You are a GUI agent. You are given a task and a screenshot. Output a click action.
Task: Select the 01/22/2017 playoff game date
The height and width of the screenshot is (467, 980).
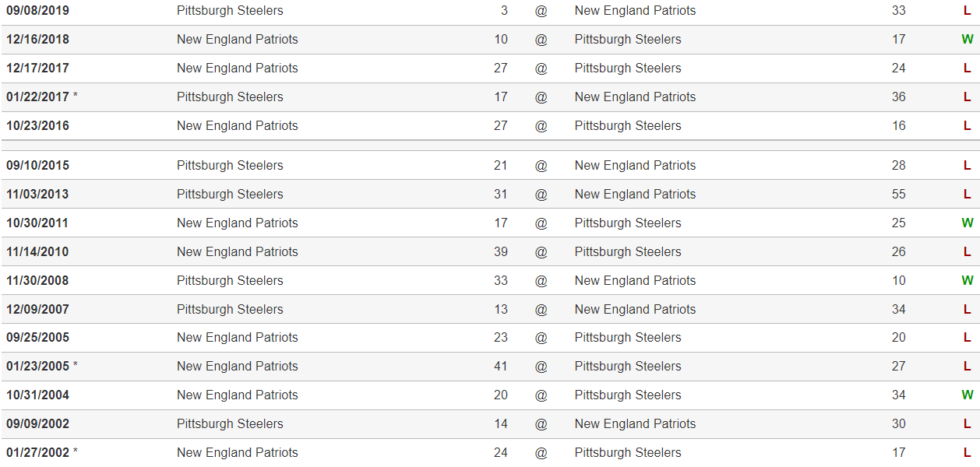point(37,97)
